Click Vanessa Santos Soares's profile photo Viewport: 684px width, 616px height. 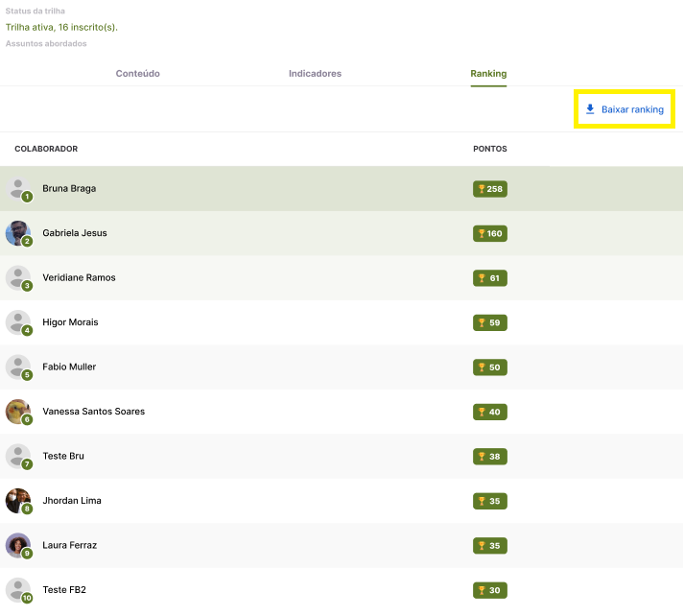[18, 412]
